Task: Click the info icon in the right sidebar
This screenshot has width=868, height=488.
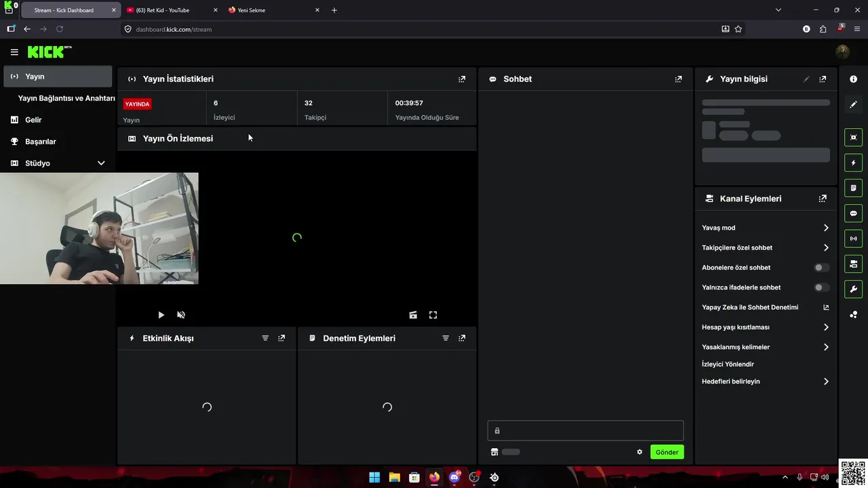Action: point(854,79)
